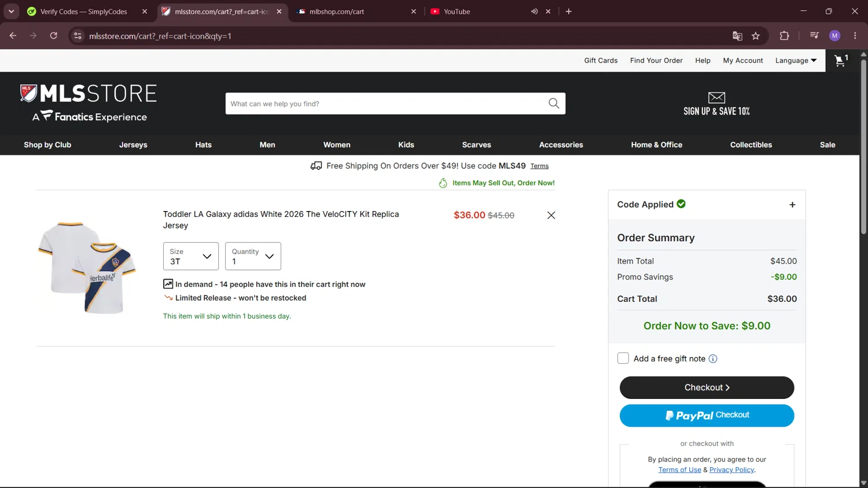Enable the Add a free gift note checkbox
The width and height of the screenshot is (868, 488).
[623, 358]
